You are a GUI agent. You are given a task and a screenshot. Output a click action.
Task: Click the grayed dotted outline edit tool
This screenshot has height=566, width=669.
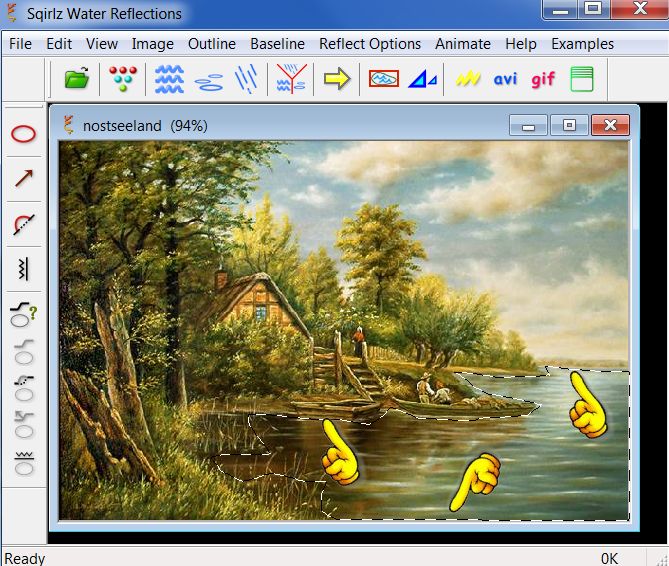click(24, 389)
